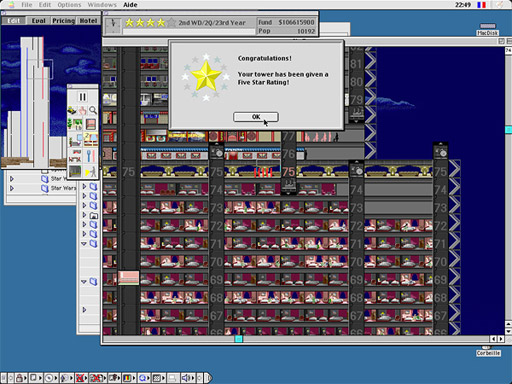Select the Star Wars folder icon
The width and height of the screenshot is (512, 384).
tap(44, 188)
